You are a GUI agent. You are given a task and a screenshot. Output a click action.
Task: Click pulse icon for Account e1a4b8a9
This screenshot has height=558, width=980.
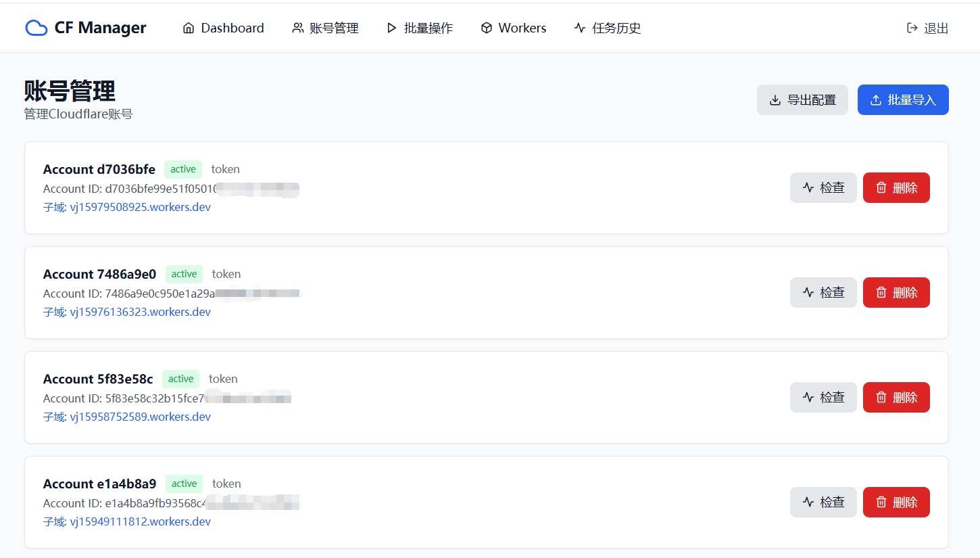(x=808, y=502)
